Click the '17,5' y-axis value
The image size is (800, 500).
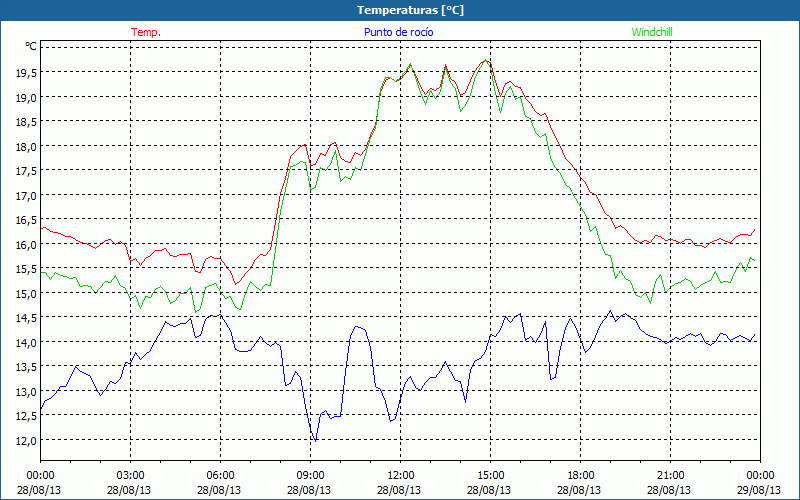[x=25, y=171]
